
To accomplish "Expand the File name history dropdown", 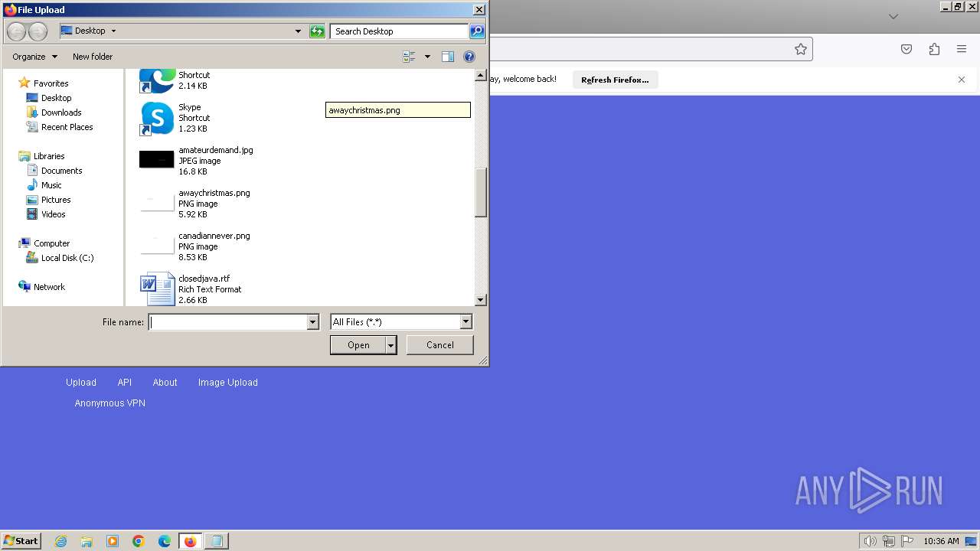I will pos(312,322).
